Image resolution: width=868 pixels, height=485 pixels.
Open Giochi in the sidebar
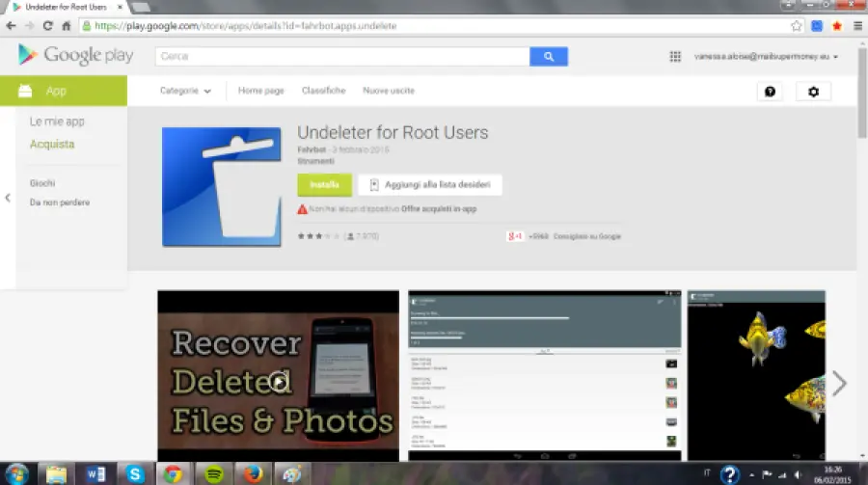(x=42, y=182)
